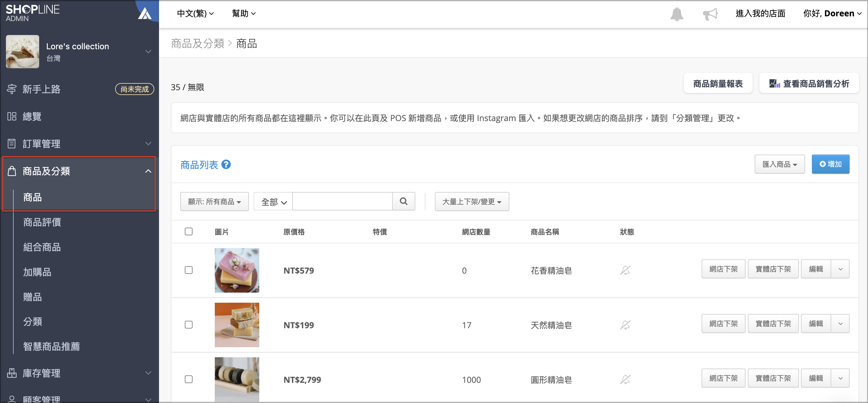
Task: Click the Lore's collection store avatar
Action: (x=22, y=52)
